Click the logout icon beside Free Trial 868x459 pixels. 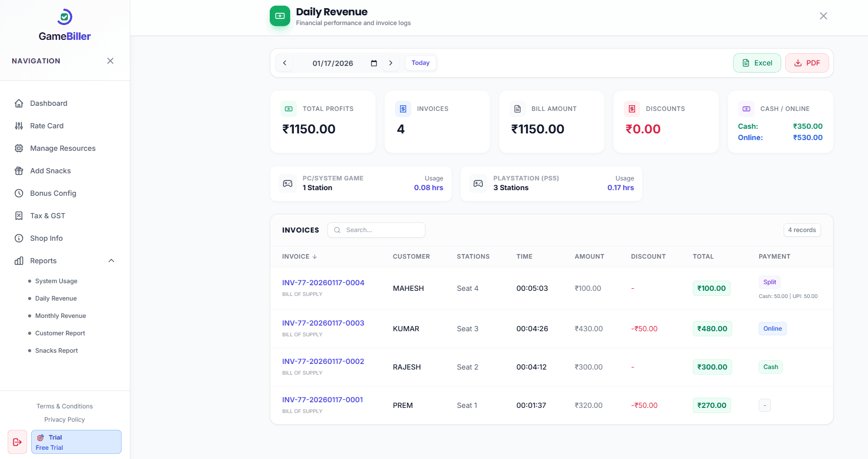[17, 442]
